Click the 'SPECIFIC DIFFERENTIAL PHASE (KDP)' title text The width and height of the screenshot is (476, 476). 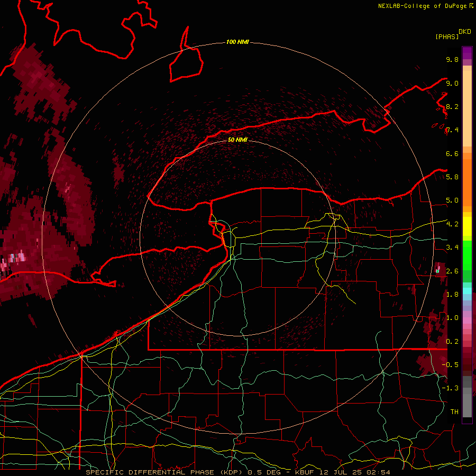pyautogui.click(x=166, y=472)
